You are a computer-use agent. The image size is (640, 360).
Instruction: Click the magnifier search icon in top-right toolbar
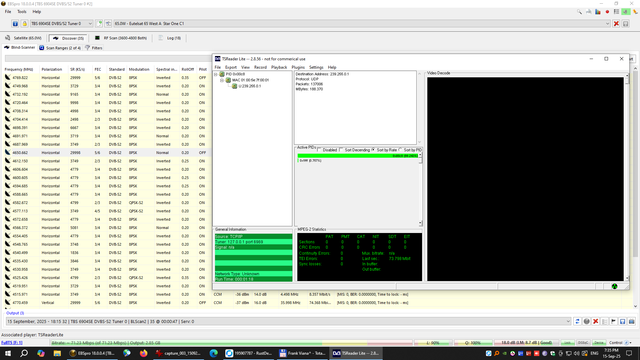(579, 12)
